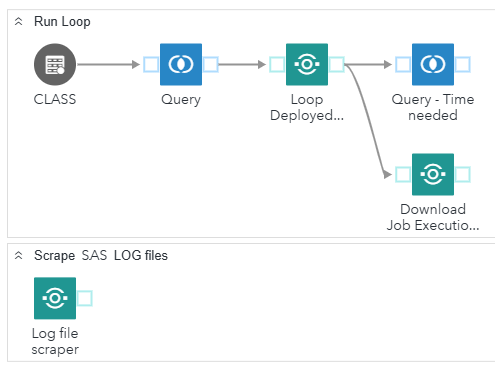The width and height of the screenshot is (495, 370).
Task: Select the Download Job Execution node icon
Action: (433, 174)
